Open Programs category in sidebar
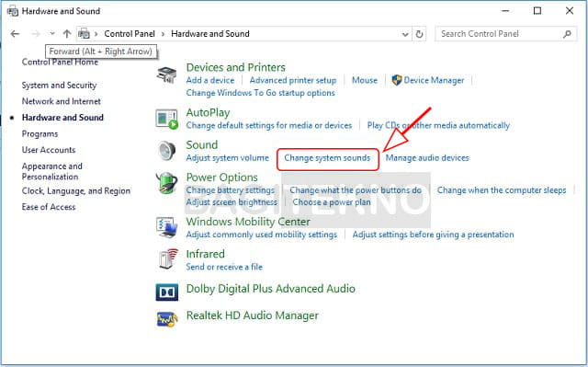The width and height of the screenshot is (588, 367). point(40,134)
